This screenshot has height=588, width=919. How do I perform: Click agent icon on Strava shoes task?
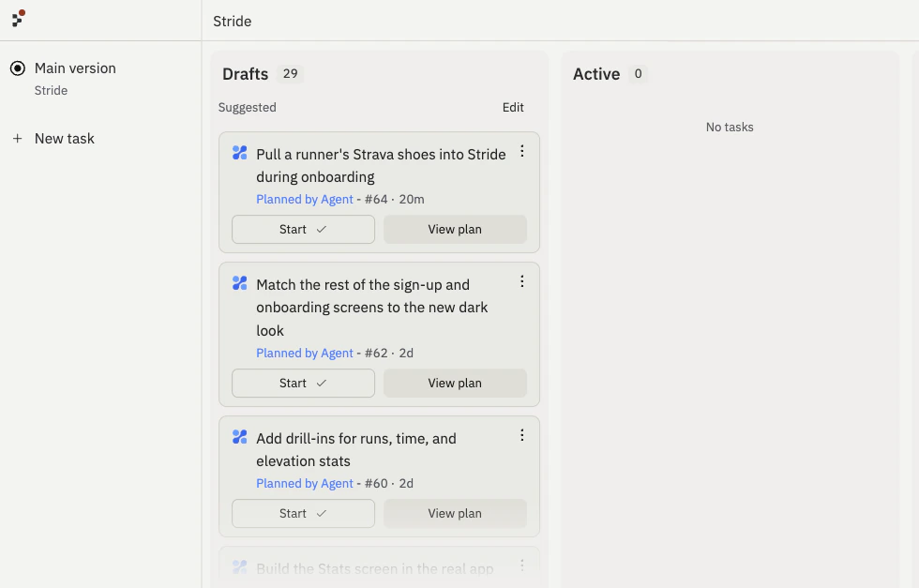pos(240,153)
